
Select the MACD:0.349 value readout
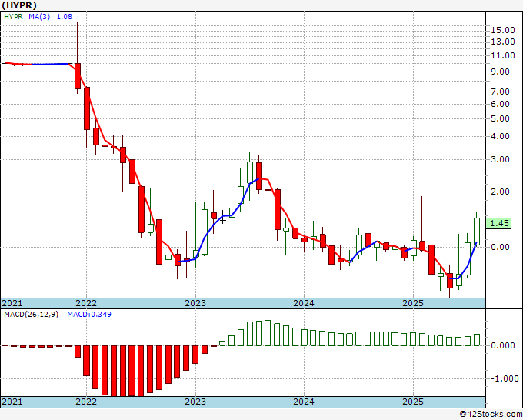[89, 315]
